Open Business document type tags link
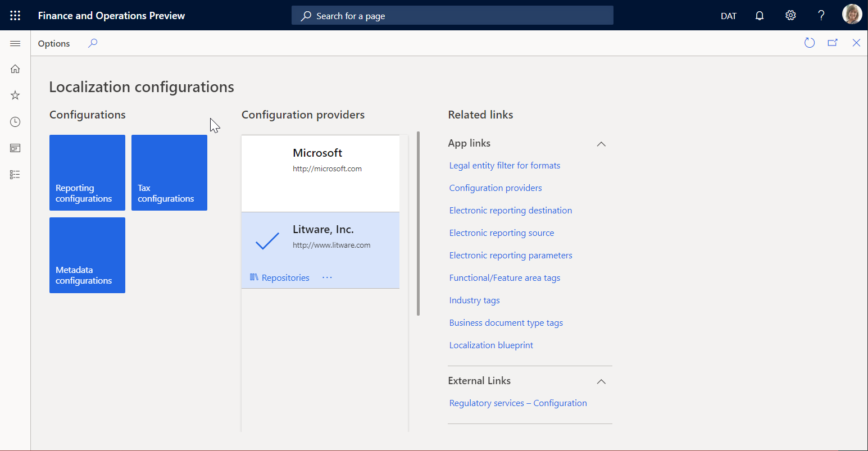Viewport: 868px width, 451px height. (506, 322)
